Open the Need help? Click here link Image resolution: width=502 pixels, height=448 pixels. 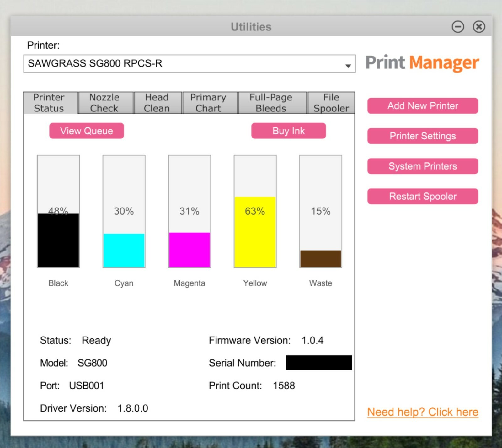point(423,412)
